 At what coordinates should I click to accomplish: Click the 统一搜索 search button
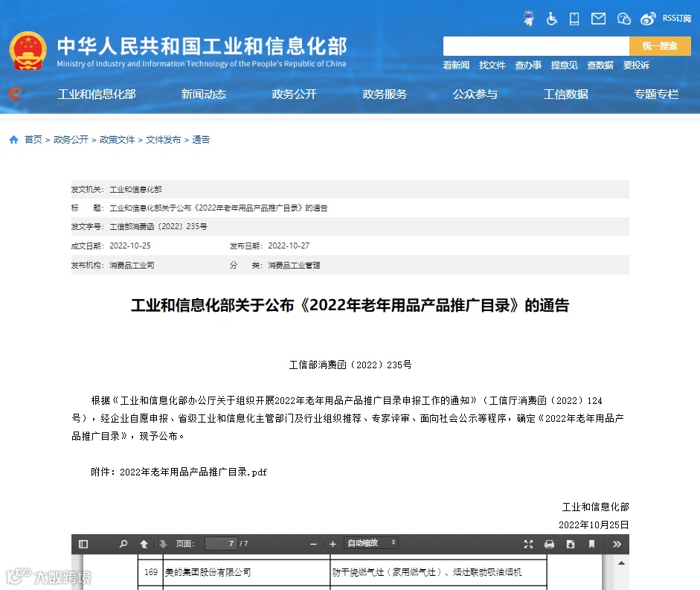tap(660, 46)
